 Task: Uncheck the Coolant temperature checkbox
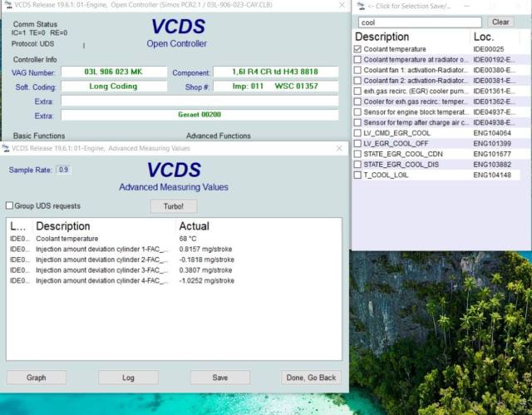[x=357, y=50]
